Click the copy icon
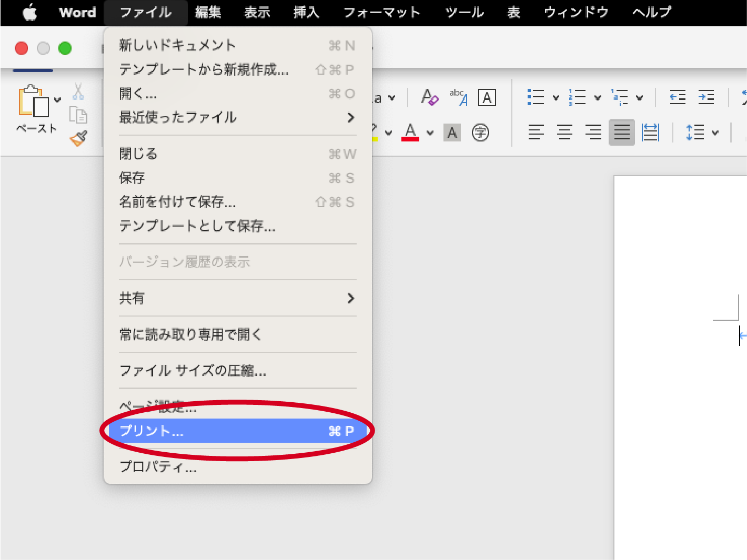 [x=78, y=114]
